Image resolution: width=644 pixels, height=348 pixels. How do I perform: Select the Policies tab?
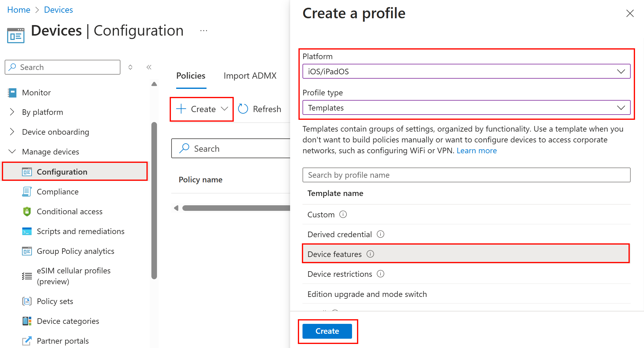click(191, 76)
